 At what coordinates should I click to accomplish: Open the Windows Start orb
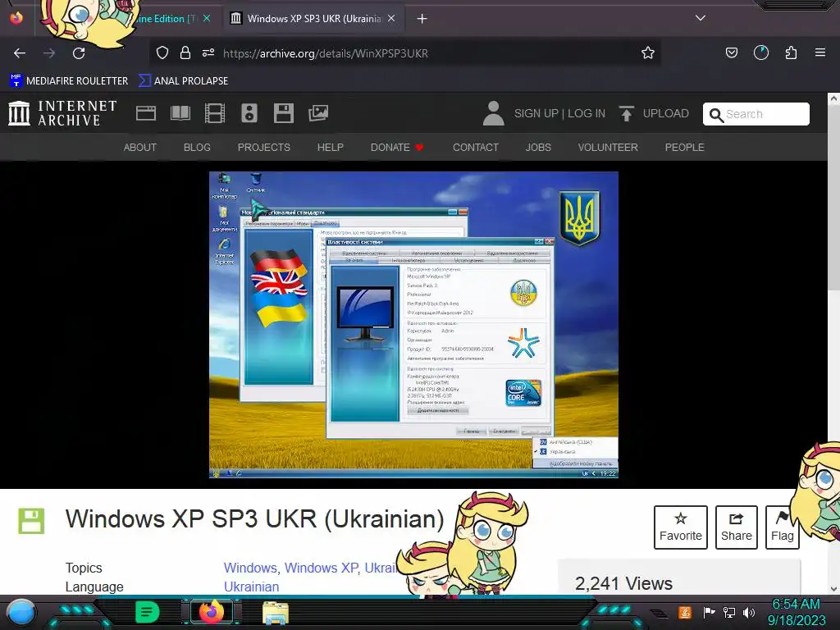21,613
